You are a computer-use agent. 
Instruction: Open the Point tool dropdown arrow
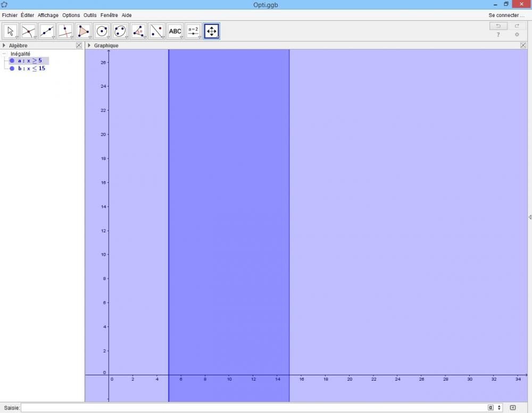tap(35, 37)
